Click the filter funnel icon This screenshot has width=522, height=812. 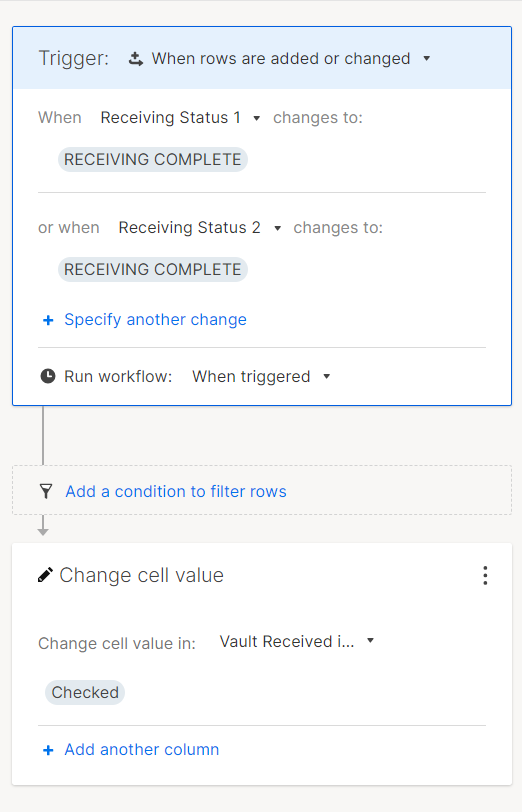[x=46, y=491]
